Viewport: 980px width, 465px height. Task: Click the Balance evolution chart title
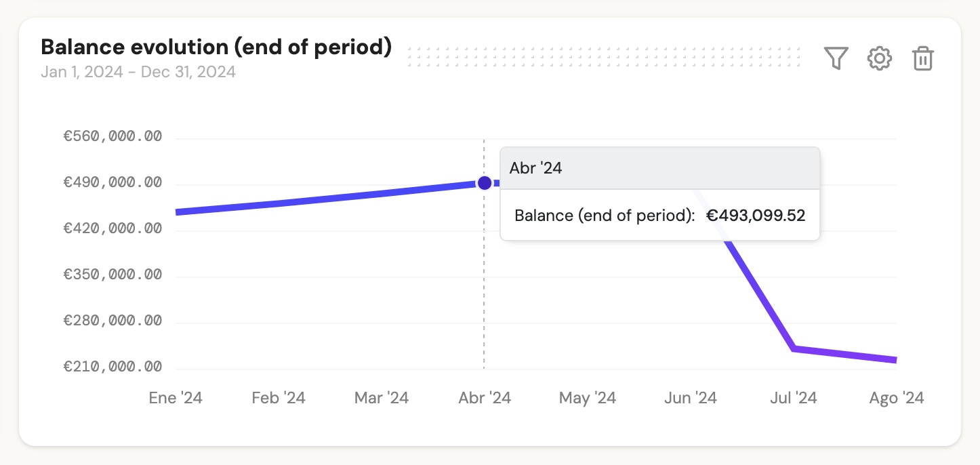216,47
